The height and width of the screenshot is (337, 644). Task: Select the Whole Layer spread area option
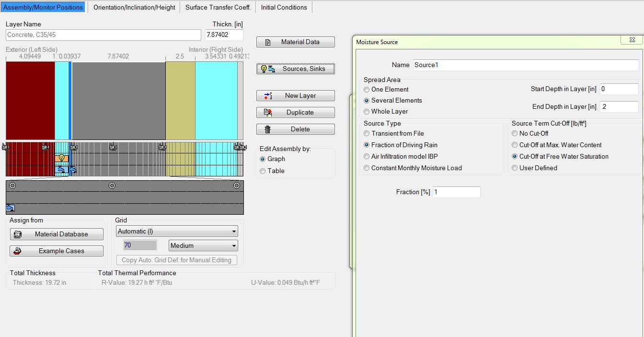(367, 111)
